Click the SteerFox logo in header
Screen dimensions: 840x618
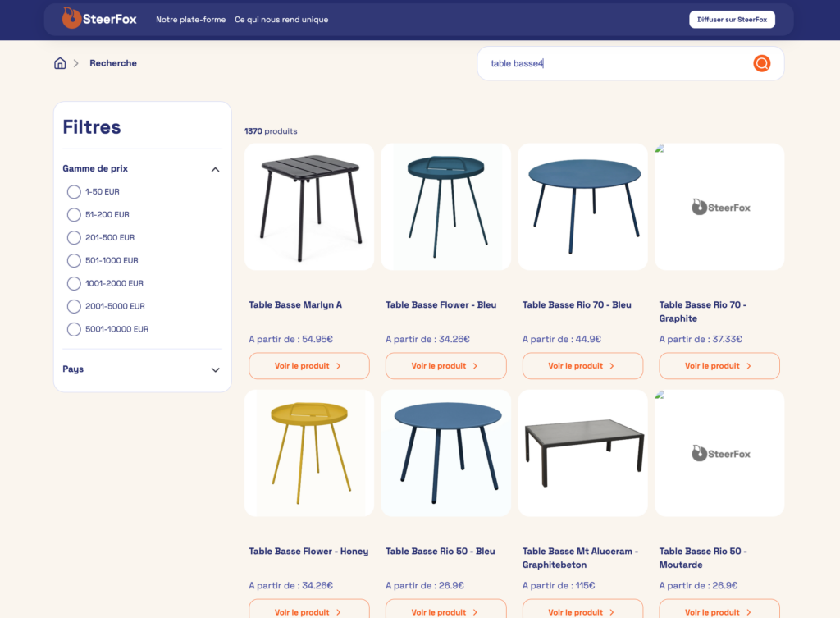click(99, 19)
